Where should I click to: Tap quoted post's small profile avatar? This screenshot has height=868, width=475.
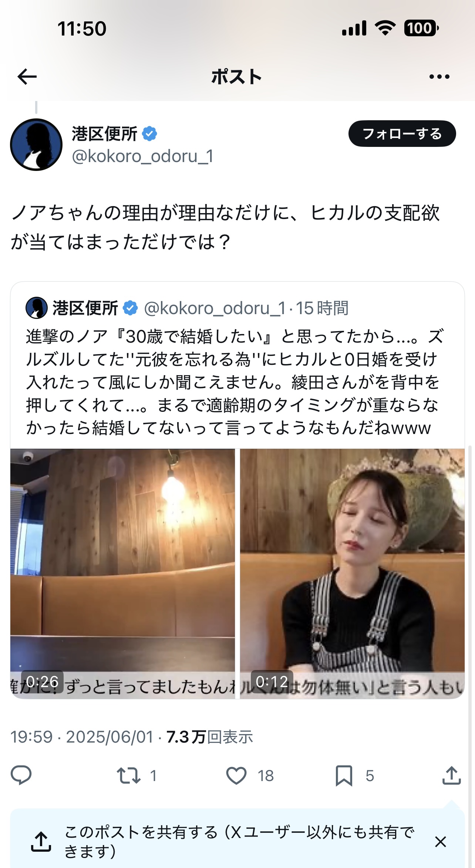pyautogui.click(x=37, y=308)
